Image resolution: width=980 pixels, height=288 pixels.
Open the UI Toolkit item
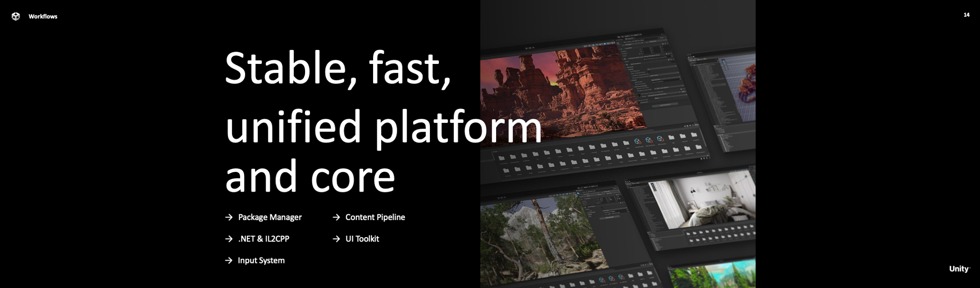pos(362,239)
